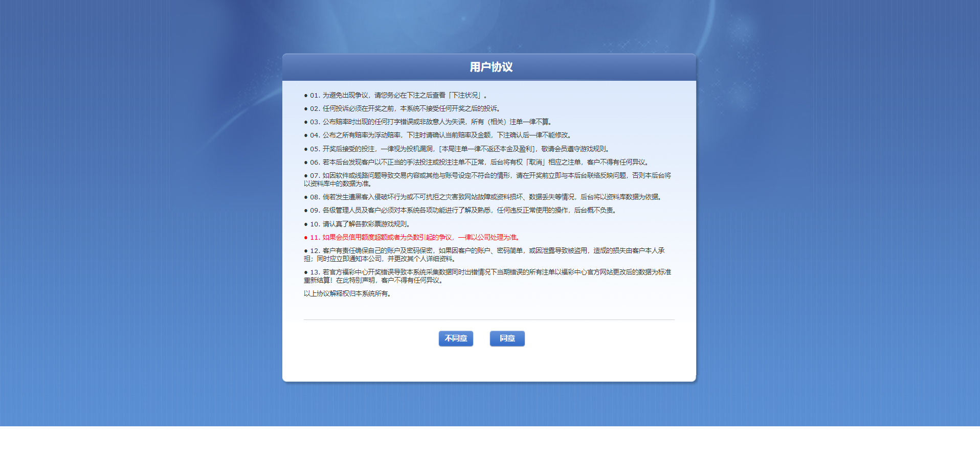980x458 pixels.
Task: Click the 同意 (Agree) button
Action: coord(507,338)
